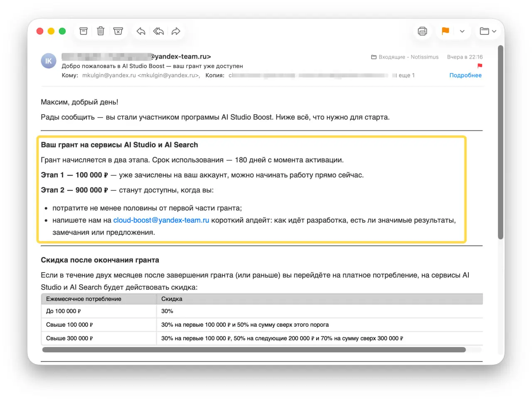Click the vertical scrollbar of message
This screenshot has width=532, height=401.
[501, 143]
